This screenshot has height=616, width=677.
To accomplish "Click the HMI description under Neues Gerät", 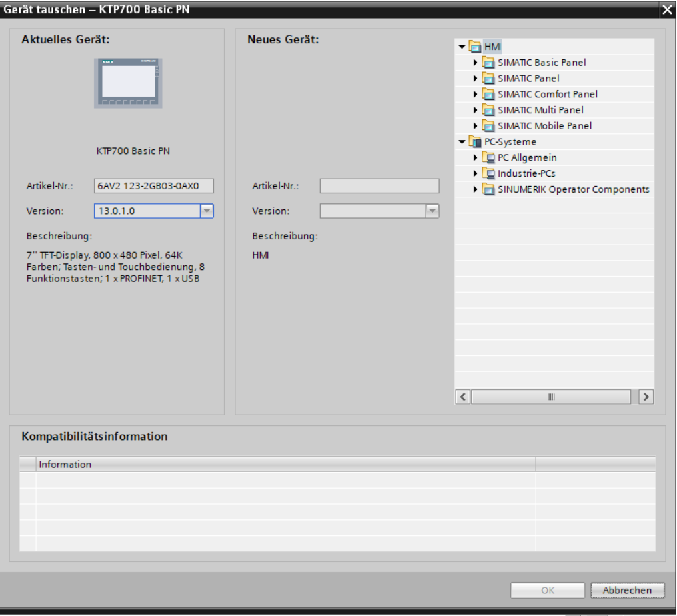I will pos(261,255).
